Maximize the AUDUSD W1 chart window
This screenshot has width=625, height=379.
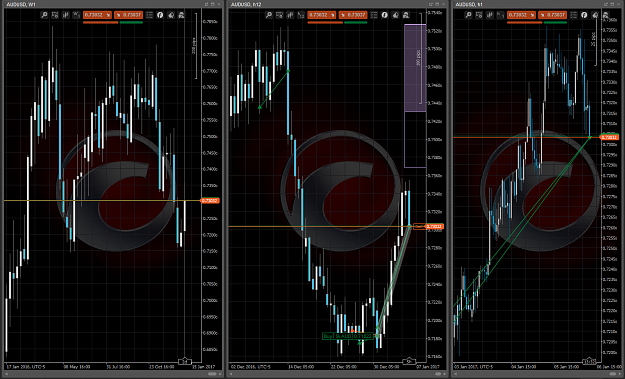212,4
